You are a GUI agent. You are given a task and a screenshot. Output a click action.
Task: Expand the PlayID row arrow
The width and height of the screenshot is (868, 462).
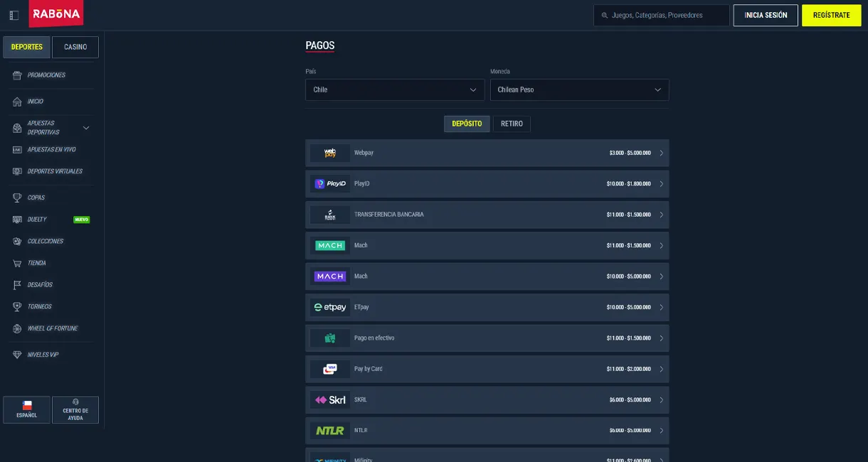[x=661, y=183]
